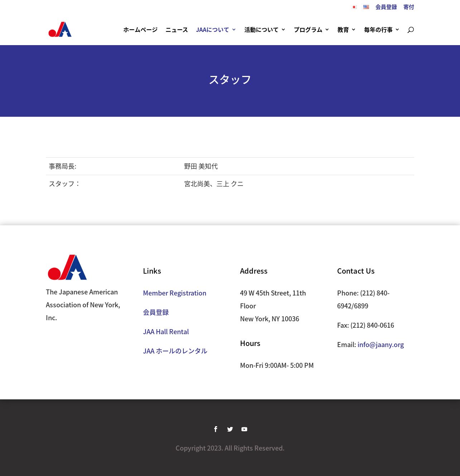This screenshot has height=476, width=460.
Task: Select the スタッフ： table label
Action: 65,184
